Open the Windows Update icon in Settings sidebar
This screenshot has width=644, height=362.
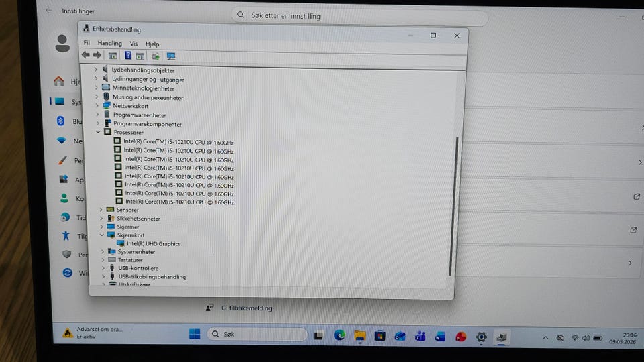click(x=68, y=273)
